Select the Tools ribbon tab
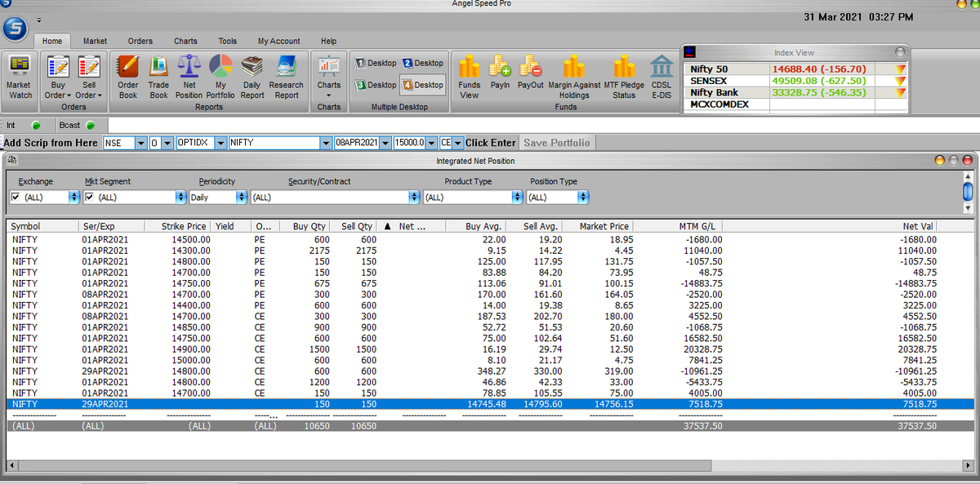This screenshot has height=484, width=980. tap(228, 41)
